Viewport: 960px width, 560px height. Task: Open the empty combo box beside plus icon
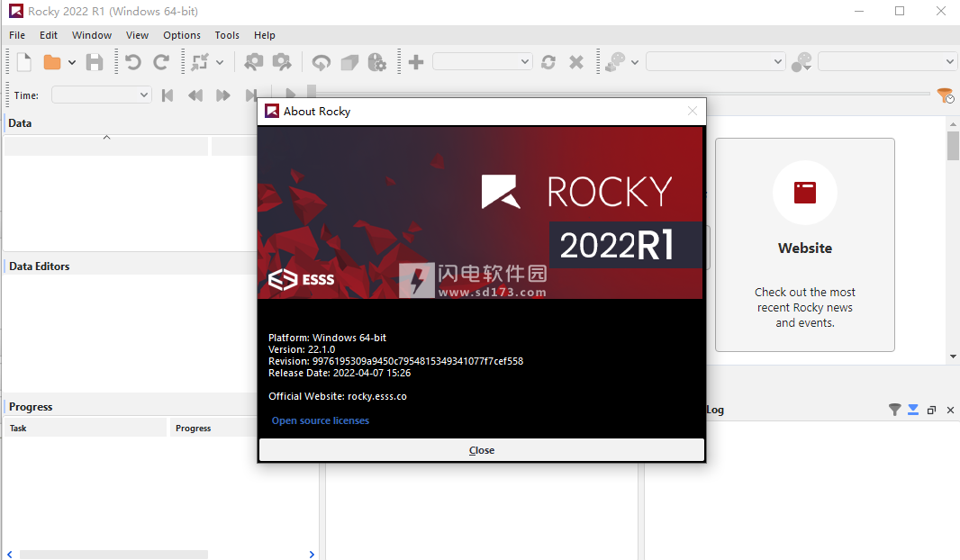pos(483,62)
